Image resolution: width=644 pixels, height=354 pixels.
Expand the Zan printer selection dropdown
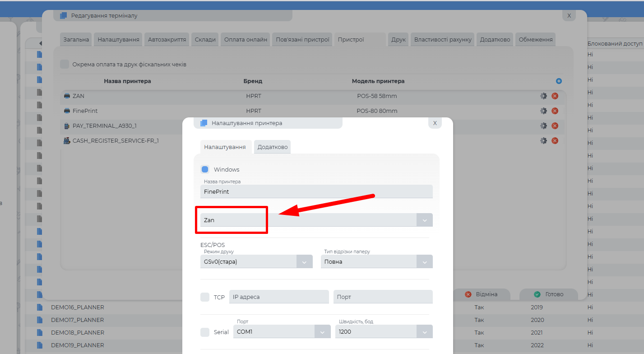click(424, 220)
